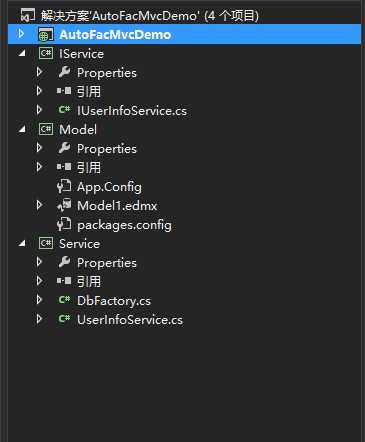365x442 pixels.
Task: Click the Model1.edmx entity model icon
Action: click(x=64, y=205)
